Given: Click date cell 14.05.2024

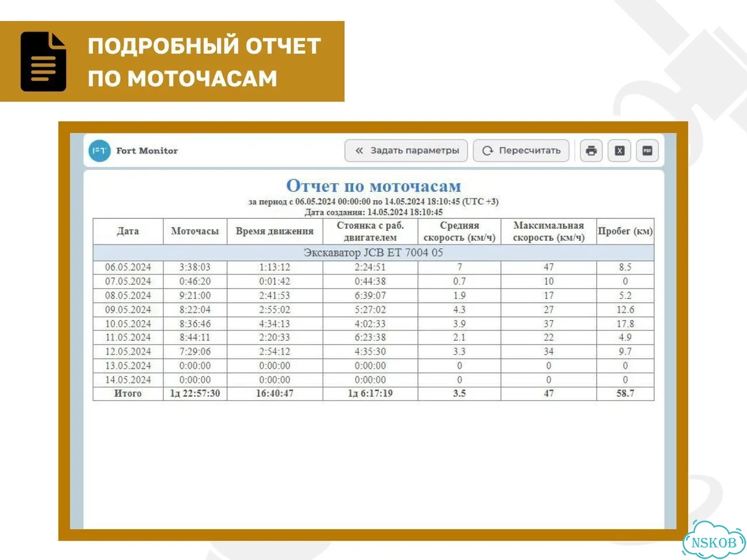Looking at the screenshot, I should coord(128,379).
